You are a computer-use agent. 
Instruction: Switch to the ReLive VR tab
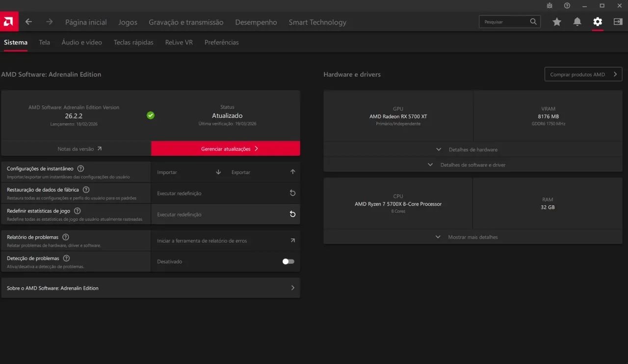coord(179,43)
